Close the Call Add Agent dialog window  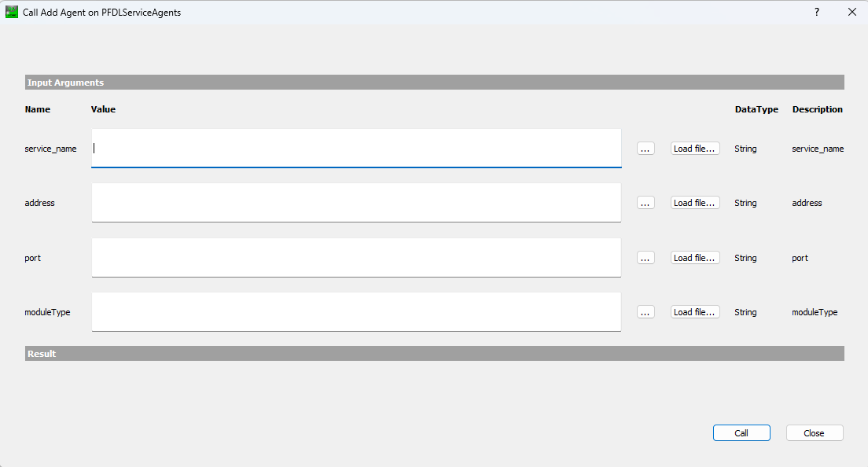[x=852, y=12]
